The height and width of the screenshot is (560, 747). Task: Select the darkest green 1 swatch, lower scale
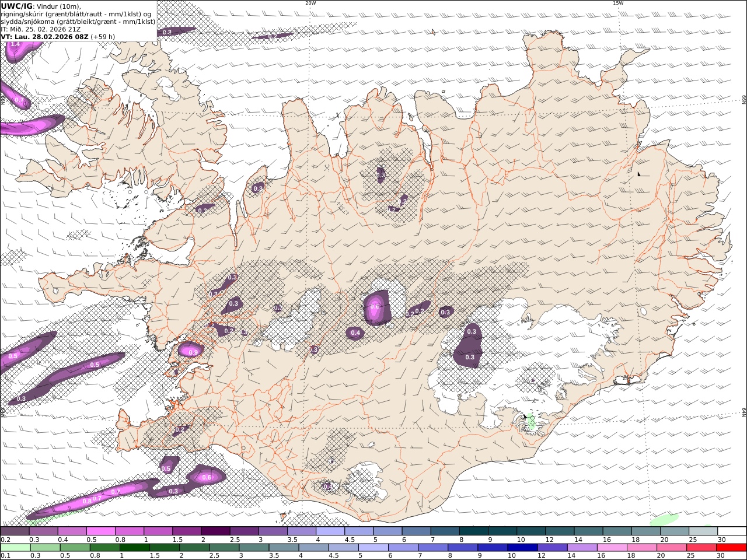(x=135, y=548)
